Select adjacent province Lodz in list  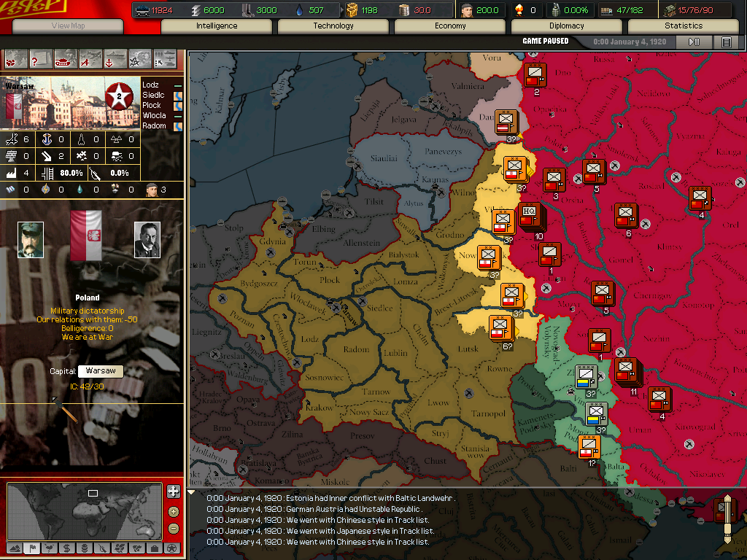pos(152,85)
